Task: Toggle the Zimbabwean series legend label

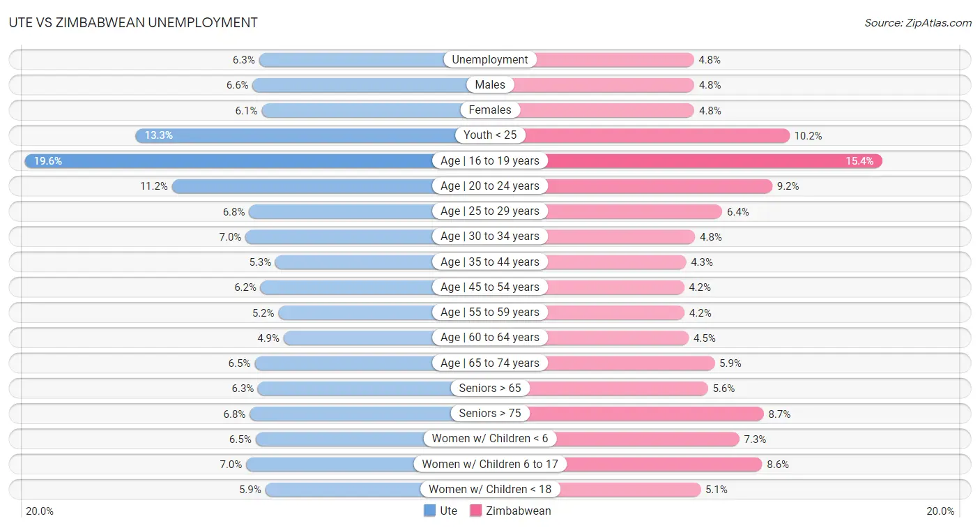Action: pos(518,511)
